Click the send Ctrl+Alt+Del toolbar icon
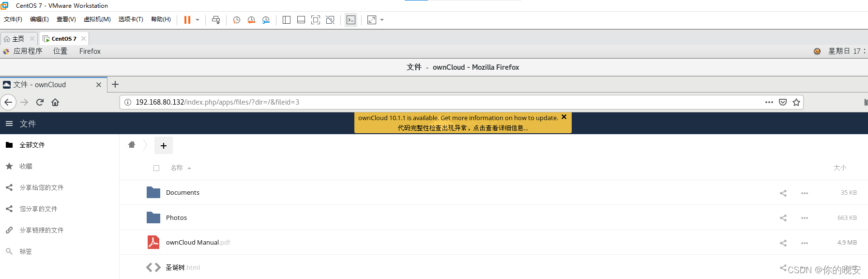Image resolution: width=868 pixels, height=279 pixels. coord(216,20)
